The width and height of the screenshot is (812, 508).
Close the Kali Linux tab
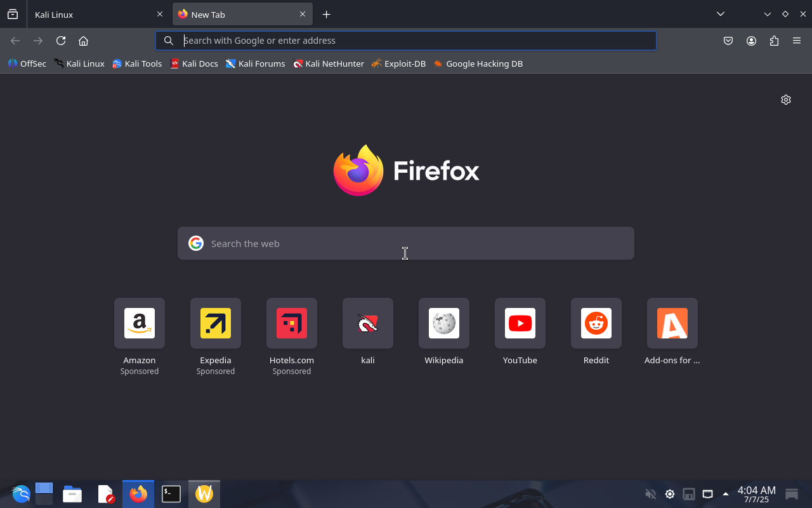coord(160,14)
